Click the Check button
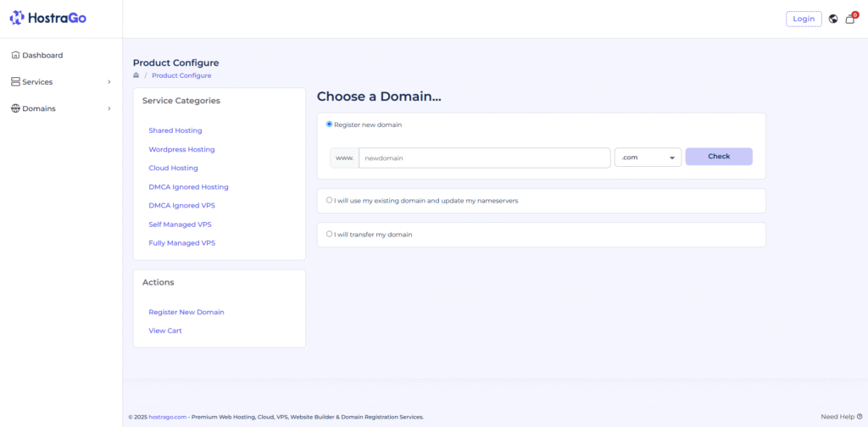The image size is (868, 427). click(719, 157)
